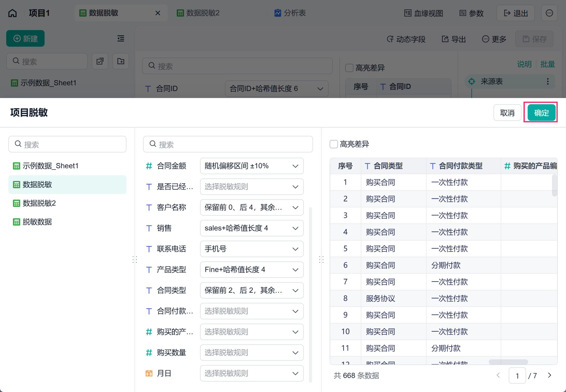
Task: Enable 高亮差异 checkbox in the dialog
Action: pos(334,144)
